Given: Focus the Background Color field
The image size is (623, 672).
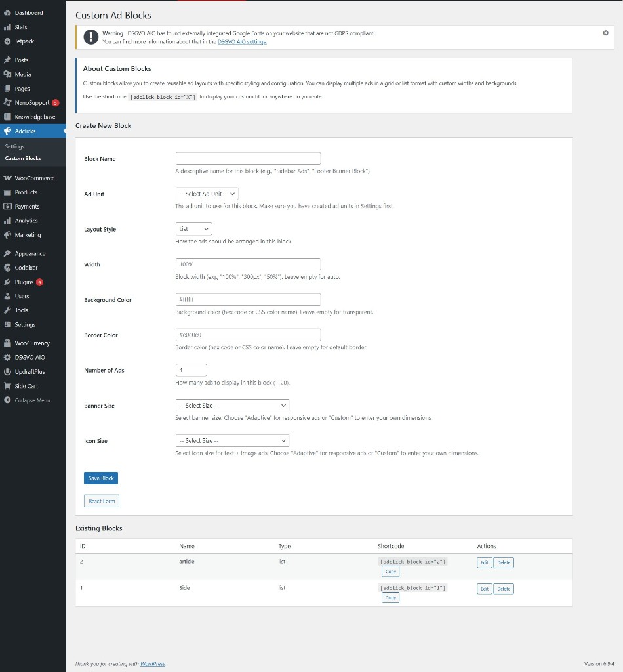Looking at the screenshot, I should coord(248,299).
